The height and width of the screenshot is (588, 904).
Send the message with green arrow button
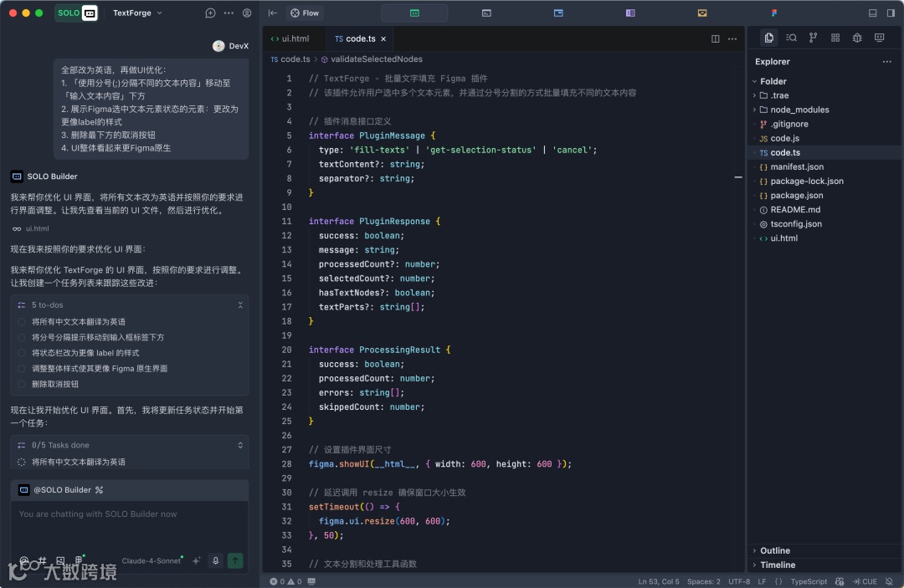(x=235, y=561)
